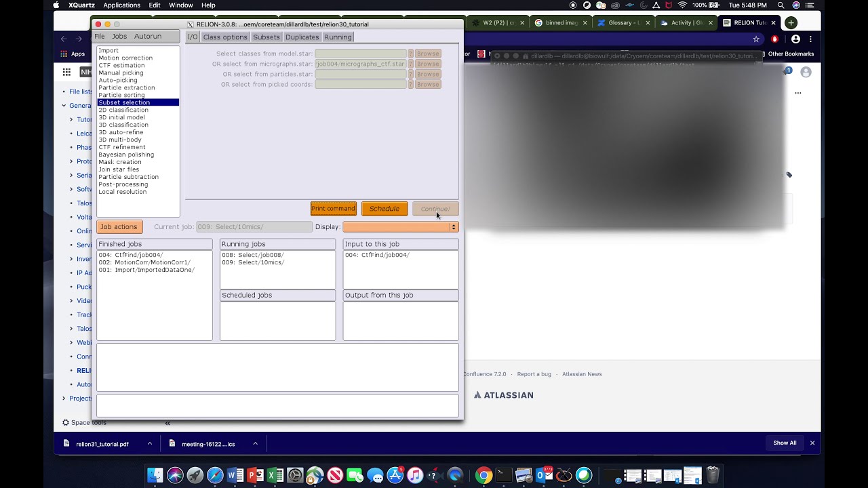Open the Report a bug link
Screen dimensions: 868x488
[x=534, y=374]
